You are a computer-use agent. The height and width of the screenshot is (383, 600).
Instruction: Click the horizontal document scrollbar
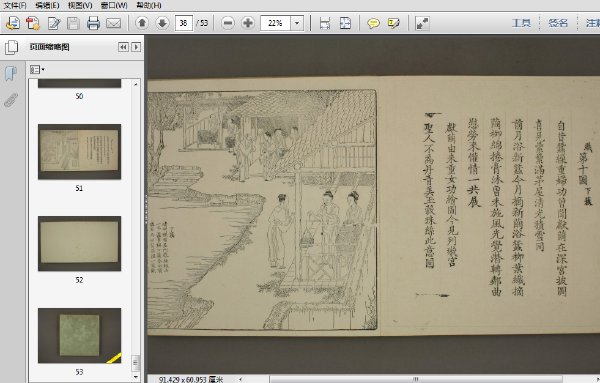click(416, 379)
